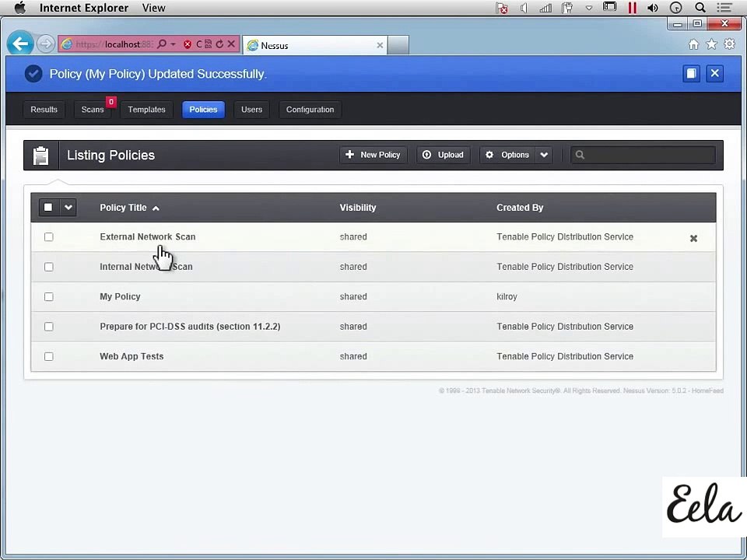Switch to the Scans tab
This screenshot has width=747, height=560.
[93, 110]
